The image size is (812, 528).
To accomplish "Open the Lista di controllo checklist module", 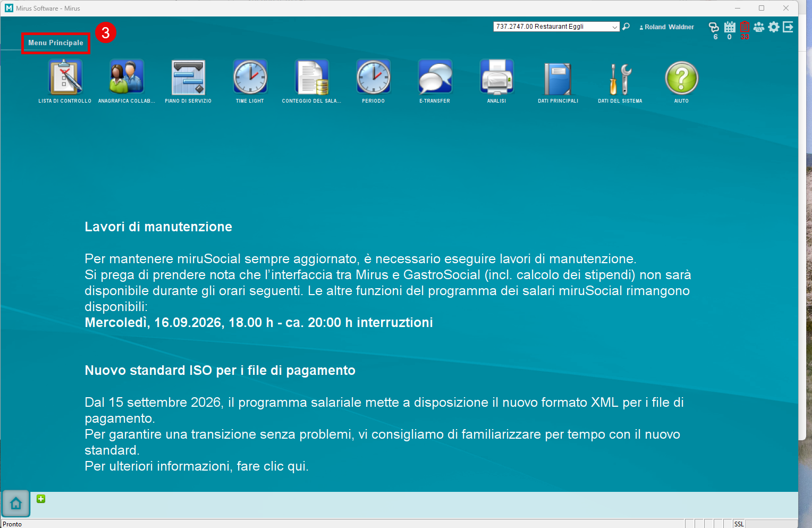I will 65,78.
